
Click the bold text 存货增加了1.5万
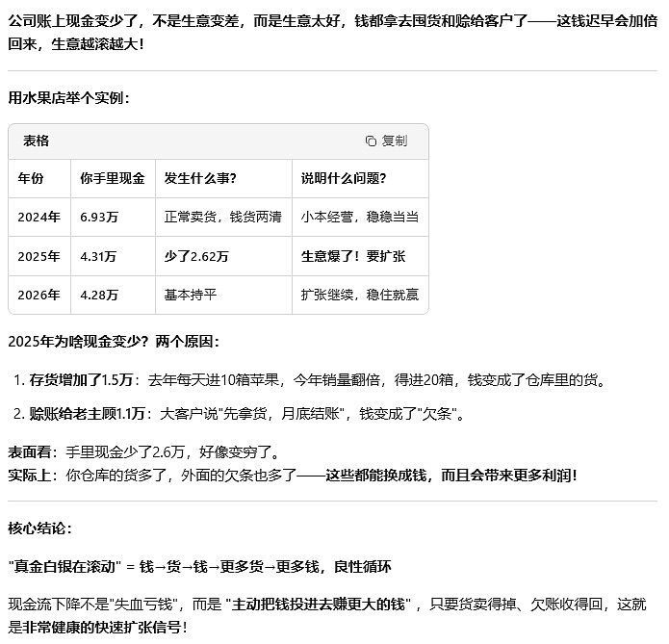click(x=81, y=380)
